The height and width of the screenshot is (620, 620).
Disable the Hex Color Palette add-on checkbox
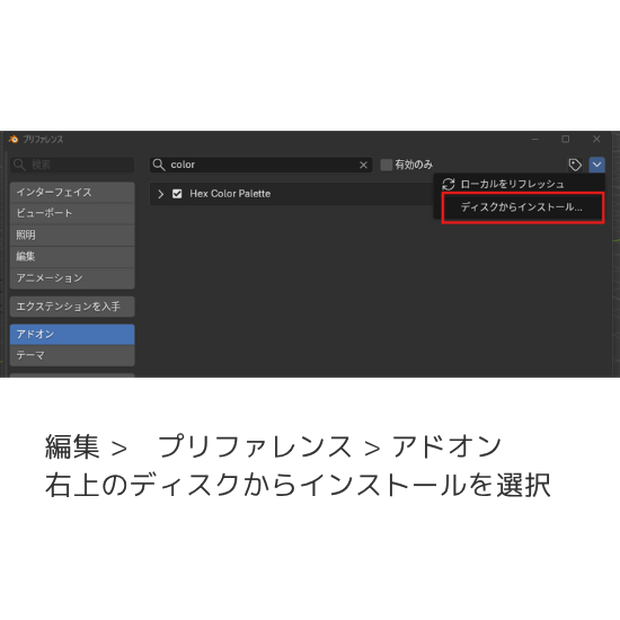(177, 194)
